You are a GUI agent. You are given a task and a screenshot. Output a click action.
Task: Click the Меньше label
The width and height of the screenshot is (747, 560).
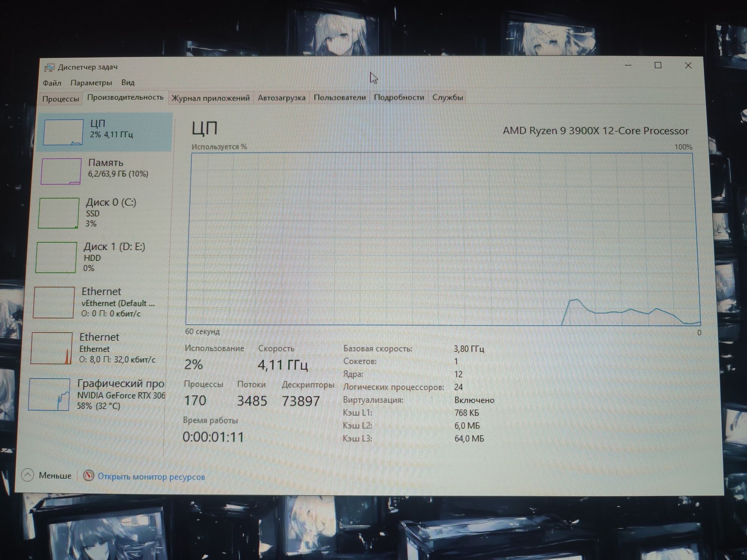[x=55, y=476]
